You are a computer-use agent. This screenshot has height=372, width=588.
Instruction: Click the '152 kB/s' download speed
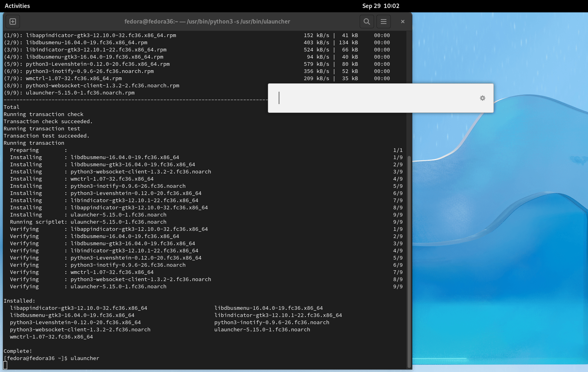click(317, 35)
